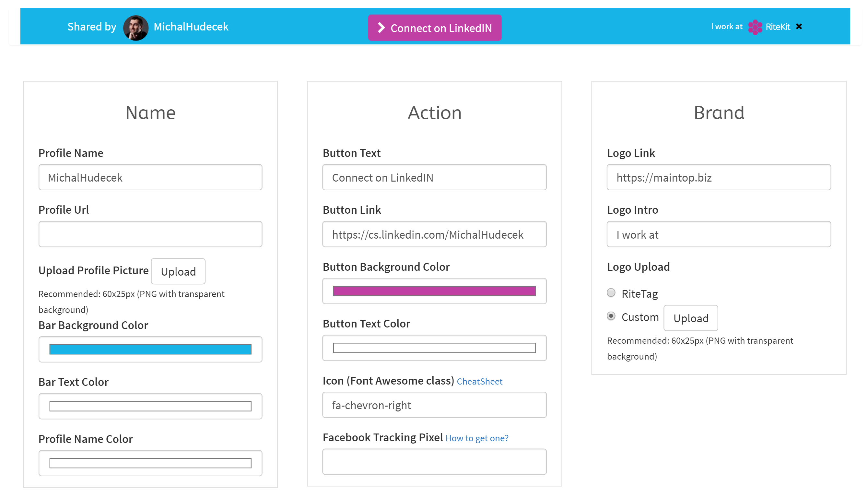Click the Name section heading

150,113
